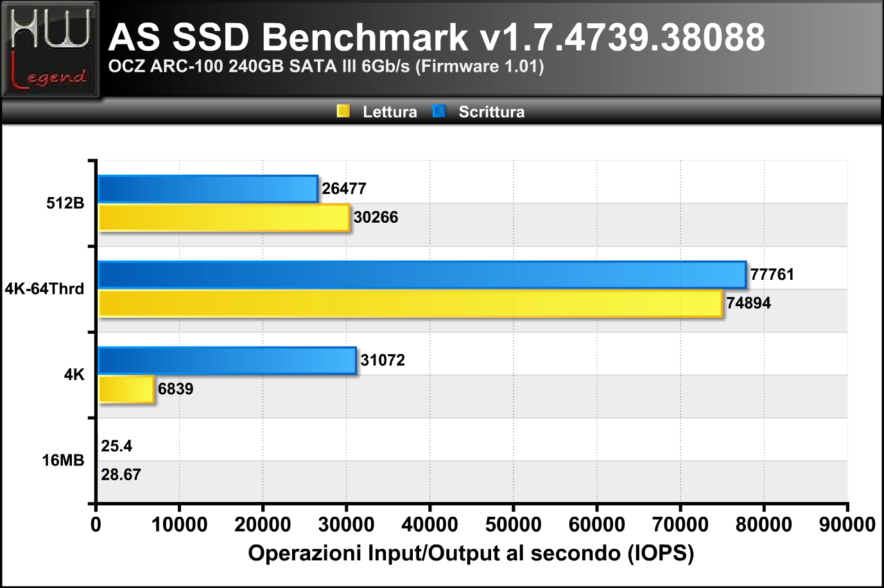Click the 90000 axis tick label
Image resolution: width=884 pixels, height=588 pixels.
(847, 524)
